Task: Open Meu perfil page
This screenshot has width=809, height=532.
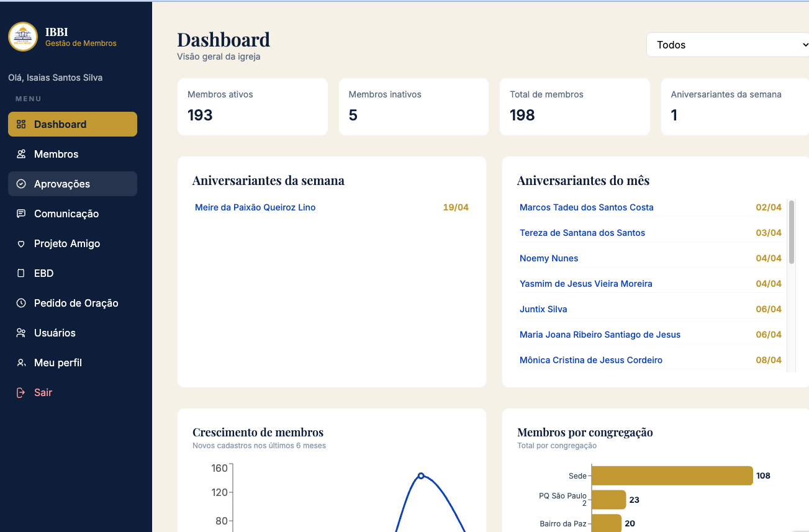Action: 73,363
